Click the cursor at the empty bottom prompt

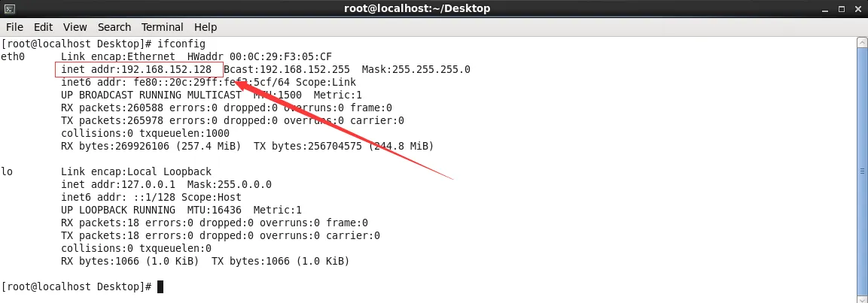pyautogui.click(x=160, y=286)
